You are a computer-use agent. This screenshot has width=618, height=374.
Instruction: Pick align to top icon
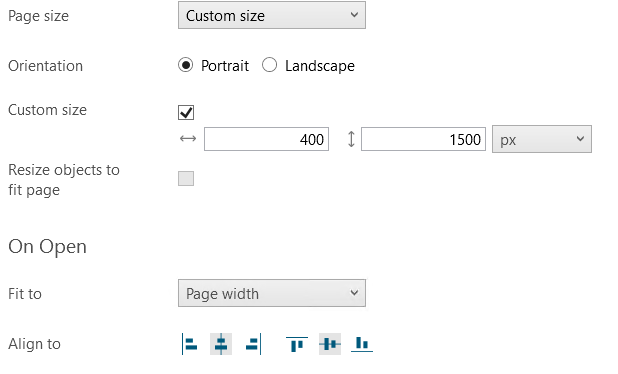(x=297, y=344)
